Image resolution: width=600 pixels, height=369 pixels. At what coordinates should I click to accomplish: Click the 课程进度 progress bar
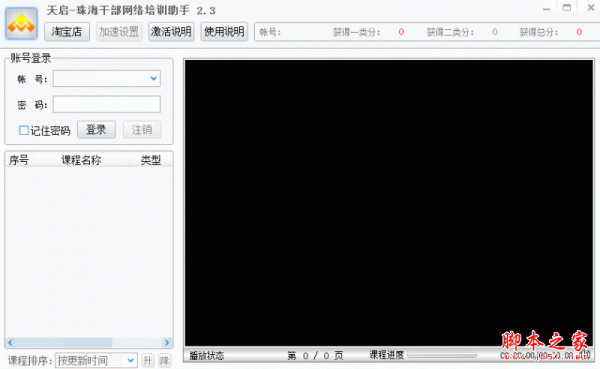click(x=442, y=355)
